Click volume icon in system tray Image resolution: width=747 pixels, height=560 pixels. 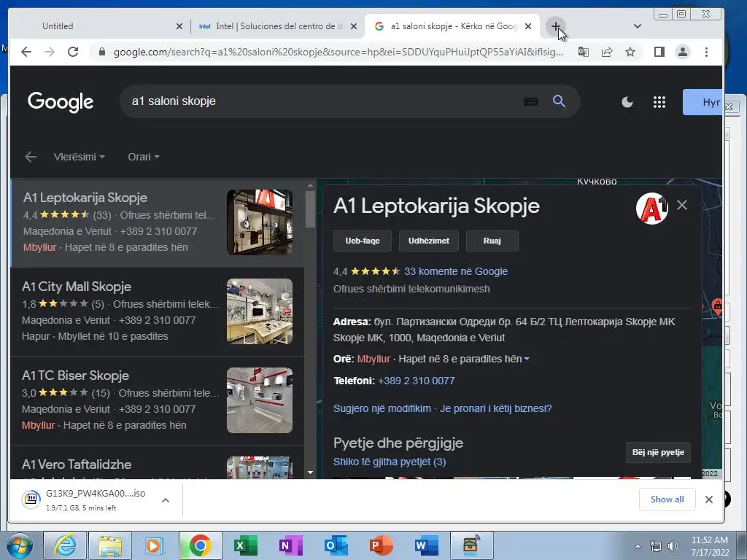pos(673,546)
